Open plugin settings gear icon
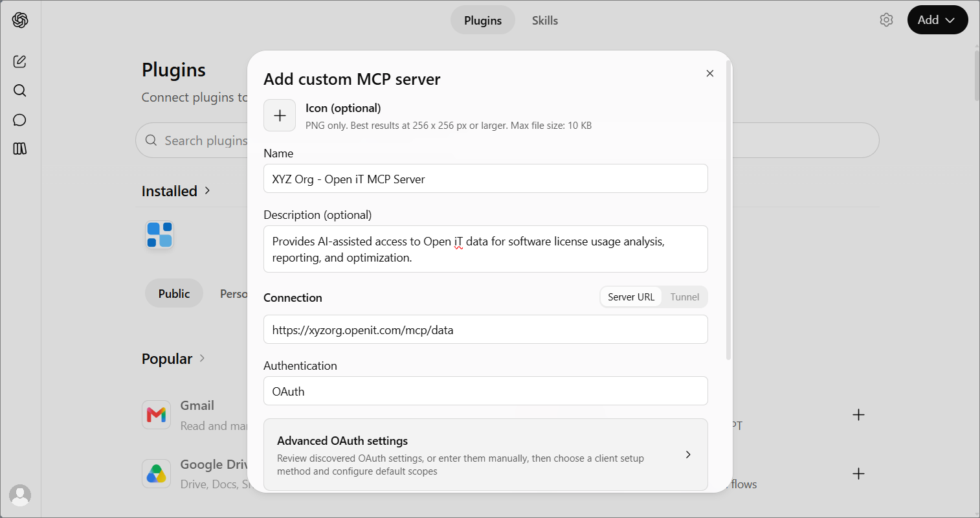980x518 pixels. pyautogui.click(x=887, y=20)
